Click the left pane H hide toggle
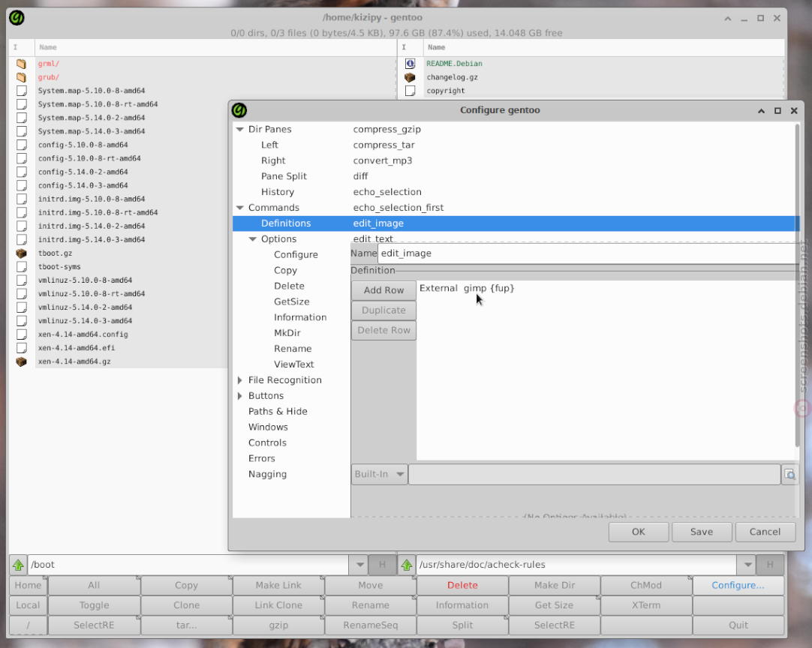Viewport: 812px width, 648px height. pos(382,565)
